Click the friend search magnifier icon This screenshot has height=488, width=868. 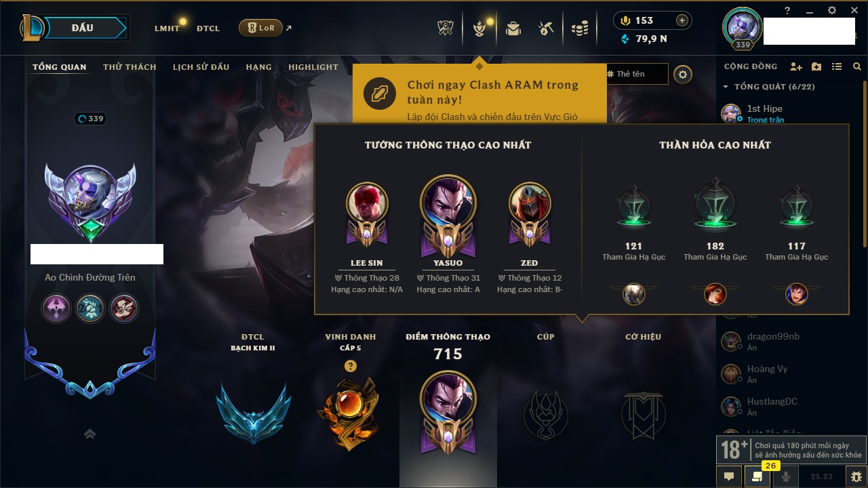pos(857,66)
